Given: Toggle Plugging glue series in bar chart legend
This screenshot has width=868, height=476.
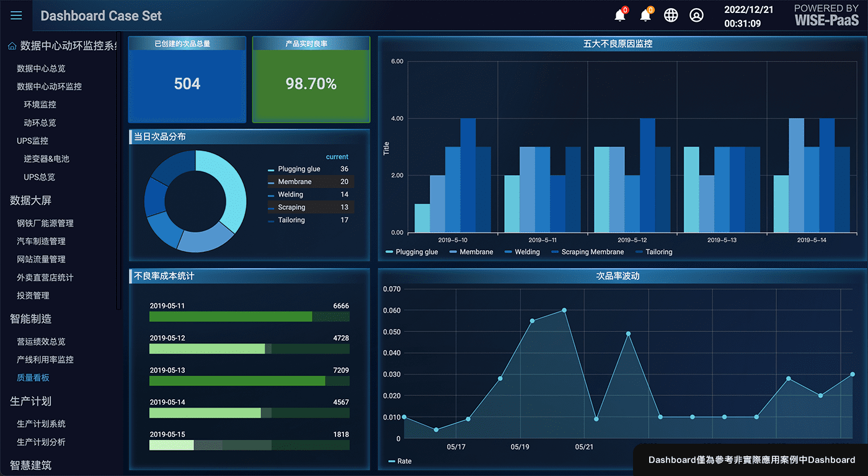Looking at the screenshot, I should coord(412,252).
